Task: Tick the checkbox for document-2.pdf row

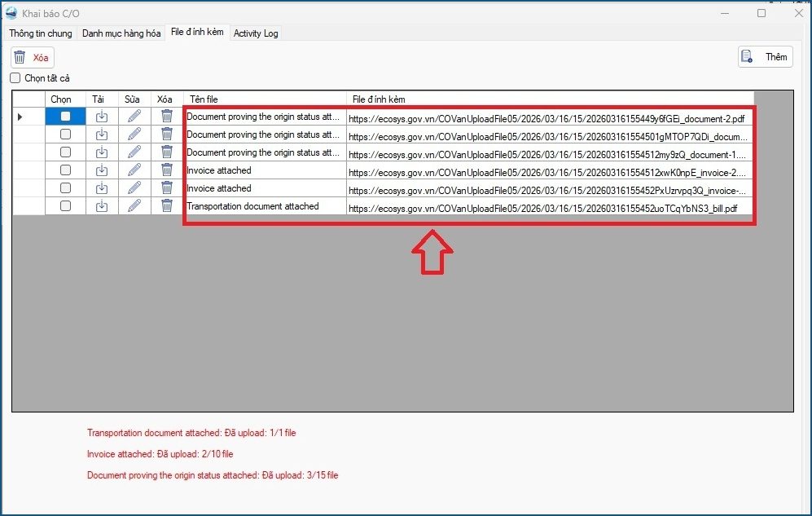Action: [x=66, y=117]
